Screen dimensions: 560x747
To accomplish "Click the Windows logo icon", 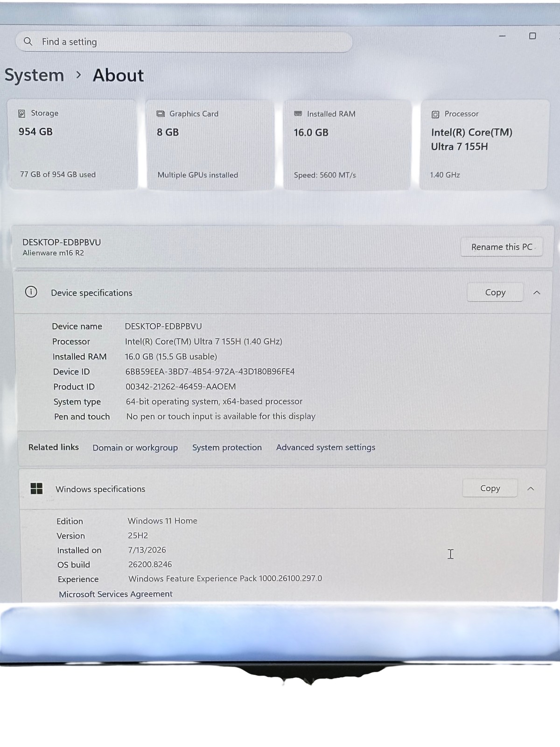I will 36,488.
